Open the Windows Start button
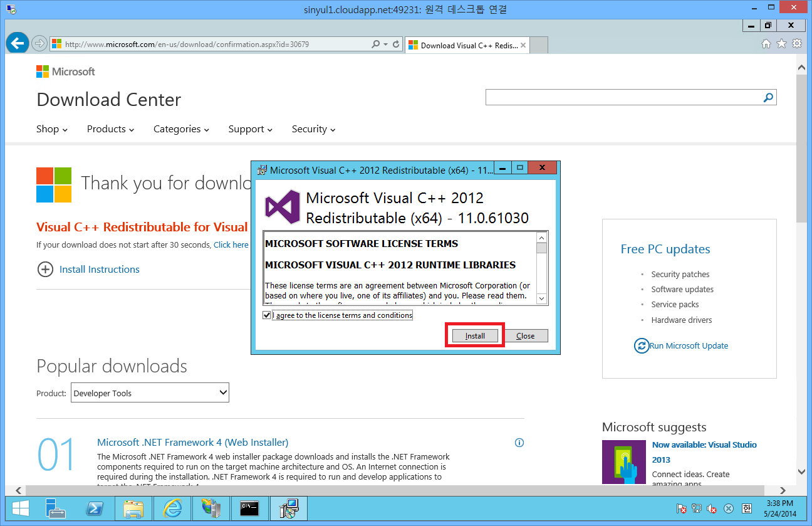 pyautogui.click(x=20, y=508)
